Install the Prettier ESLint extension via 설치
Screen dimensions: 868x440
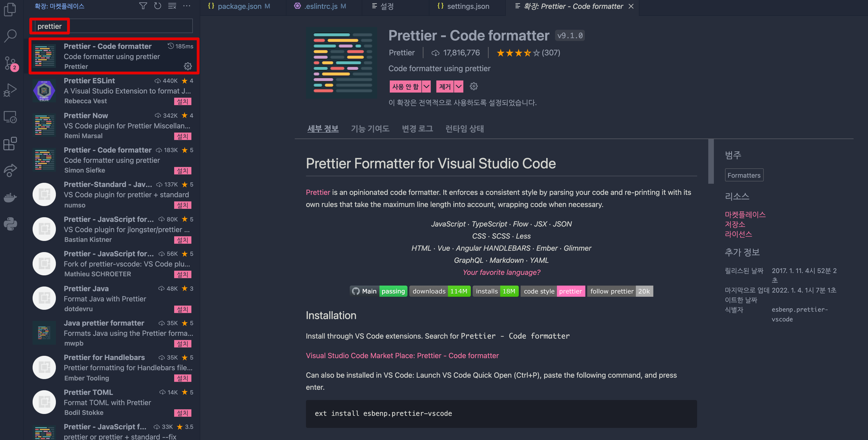(x=183, y=101)
